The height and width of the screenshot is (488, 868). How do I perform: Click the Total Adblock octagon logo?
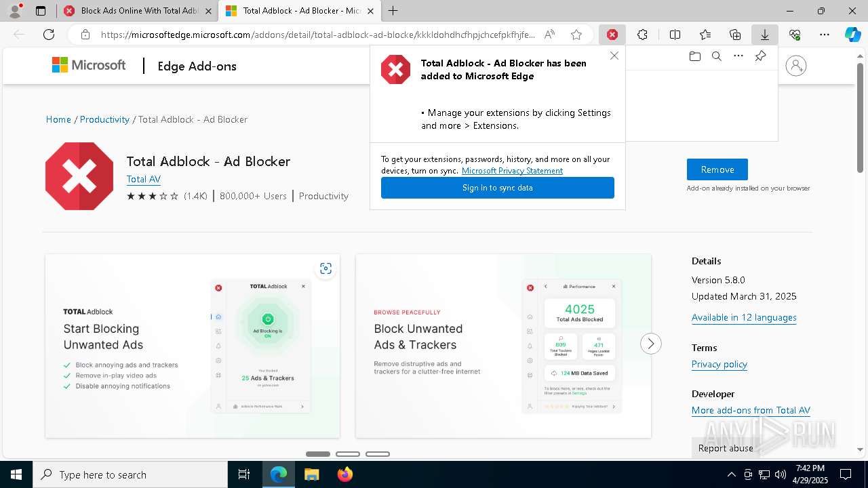point(79,176)
